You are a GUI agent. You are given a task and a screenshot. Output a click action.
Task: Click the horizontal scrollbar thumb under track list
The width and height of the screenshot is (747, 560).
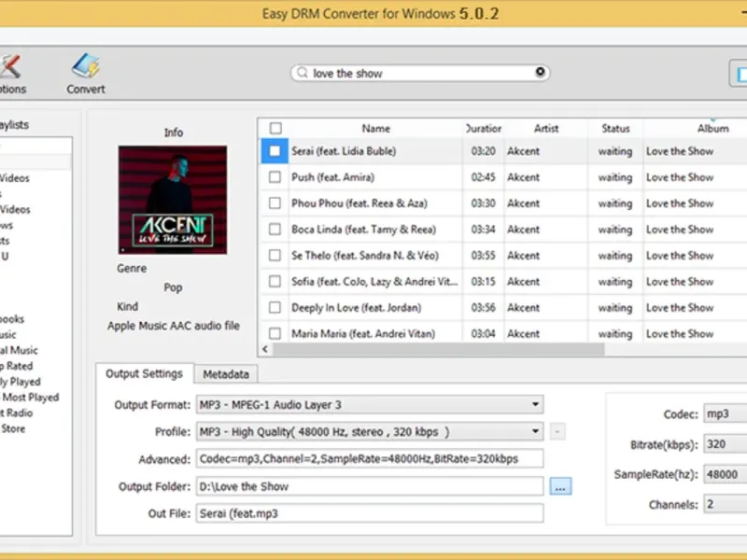(438, 349)
